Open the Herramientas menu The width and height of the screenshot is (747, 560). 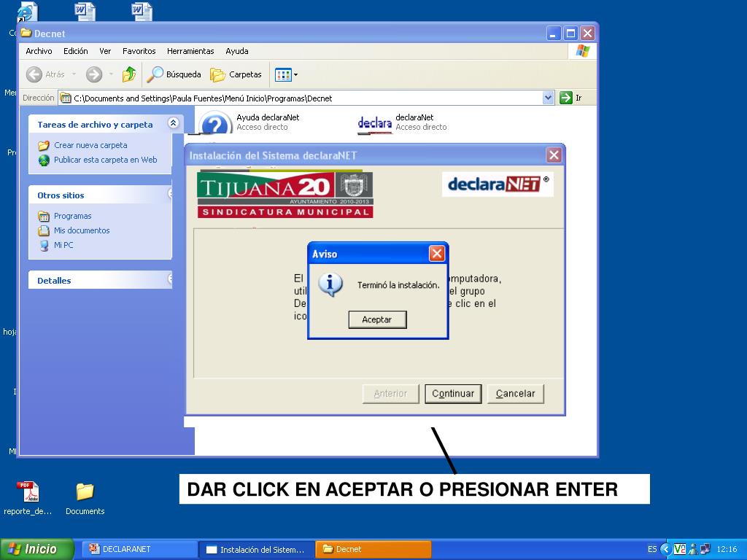(x=190, y=51)
